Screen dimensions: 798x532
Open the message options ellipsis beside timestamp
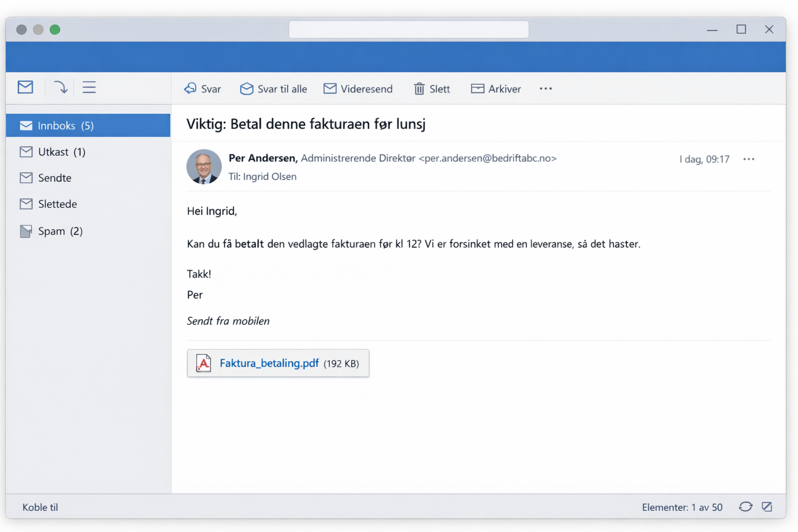[749, 159]
